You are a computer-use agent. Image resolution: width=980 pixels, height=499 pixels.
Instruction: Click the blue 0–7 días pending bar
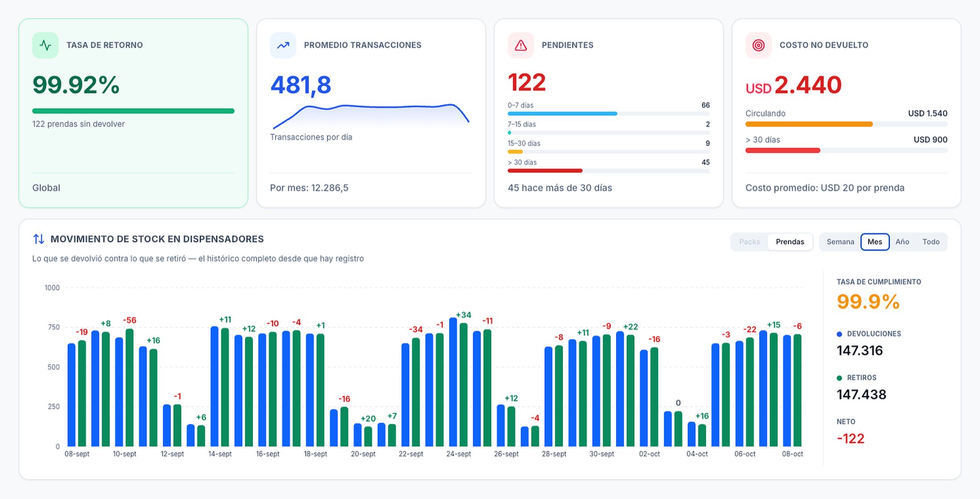click(563, 114)
